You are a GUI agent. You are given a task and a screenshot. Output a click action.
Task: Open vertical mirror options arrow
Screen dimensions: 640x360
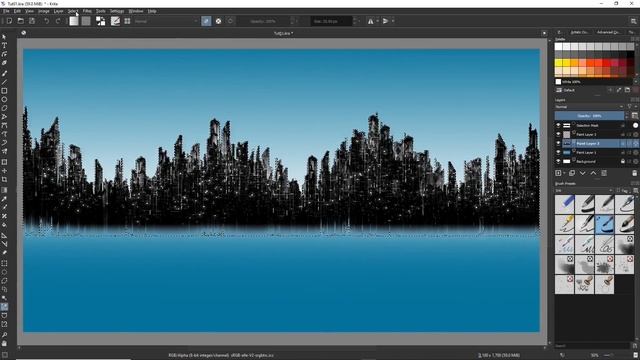pyautogui.click(x=393, y=21)
